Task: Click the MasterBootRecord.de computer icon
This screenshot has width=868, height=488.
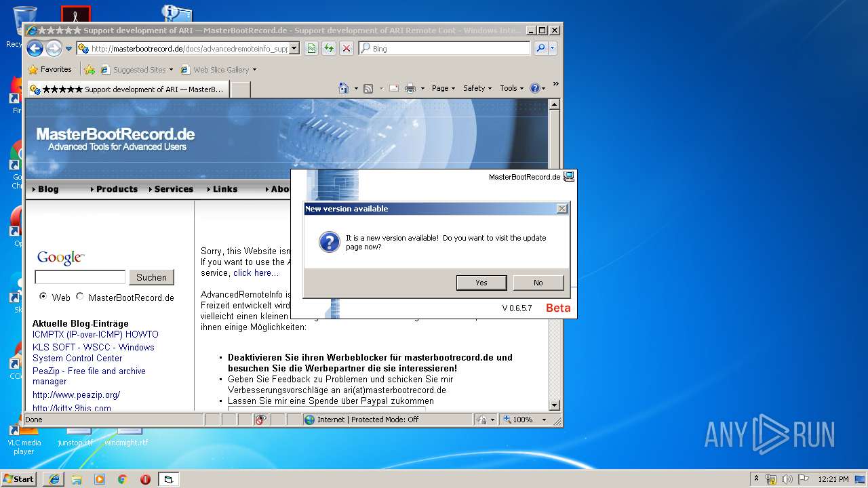Action: pyautogui.click(x=569, y=176)
